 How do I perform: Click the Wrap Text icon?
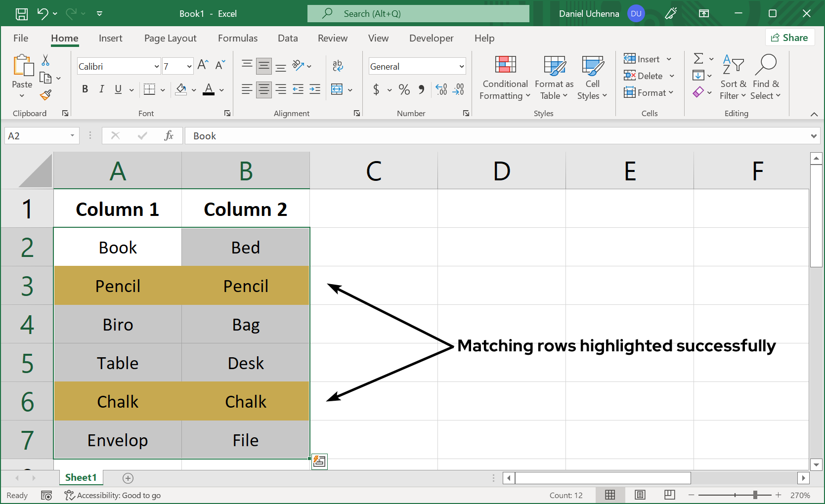click(x=338, y=65)
